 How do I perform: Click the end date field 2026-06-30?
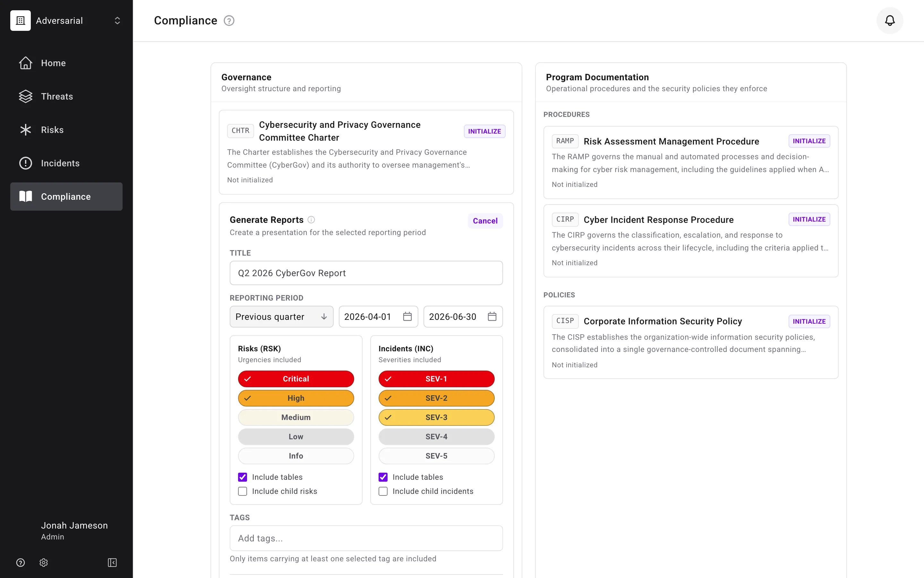[x=463, y=317]
